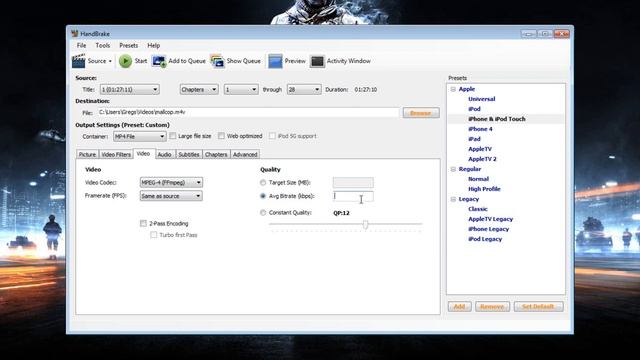Select the High Profile preset
The height and width of the screenshot is (360, 640).
click(x=484, y=189)
